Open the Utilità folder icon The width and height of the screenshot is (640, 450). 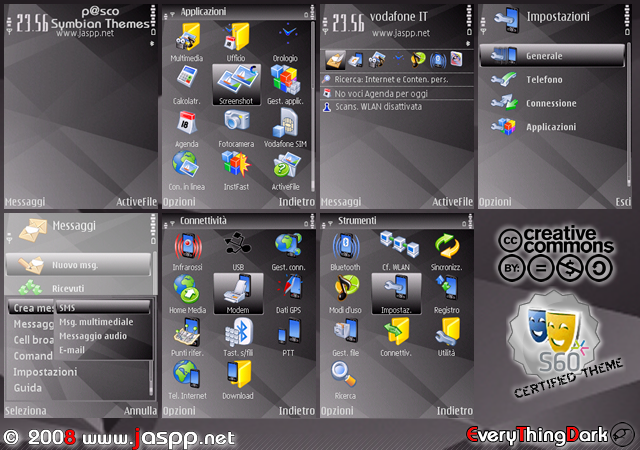point(447,332)
